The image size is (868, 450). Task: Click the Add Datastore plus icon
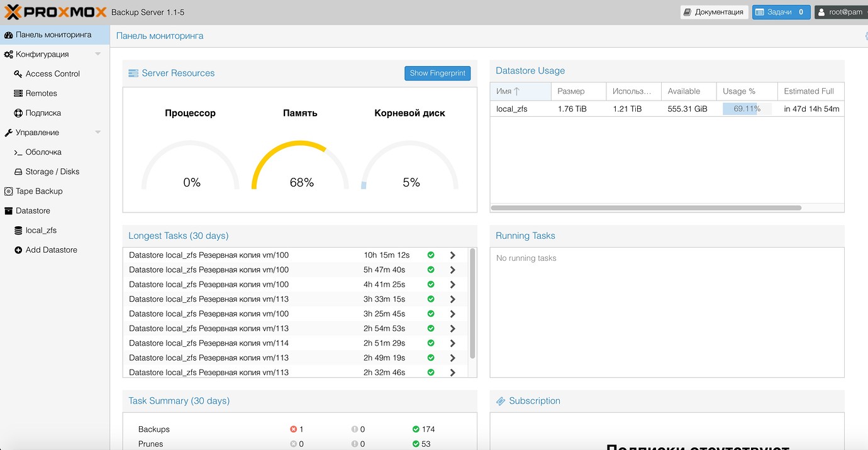[17, 250]
